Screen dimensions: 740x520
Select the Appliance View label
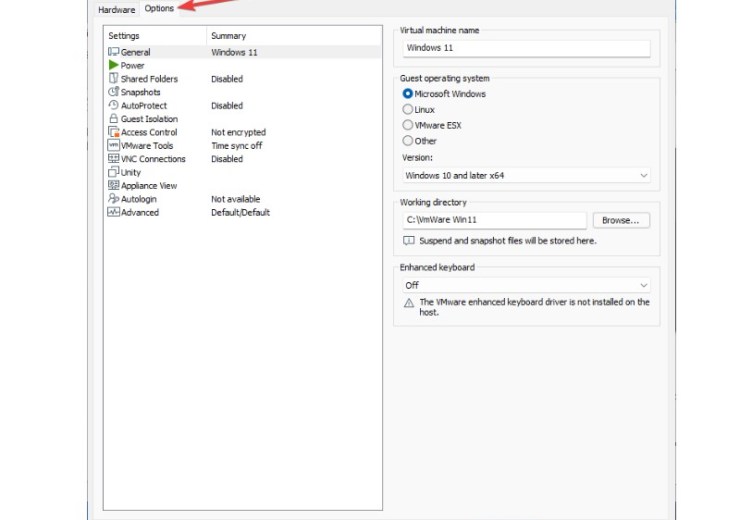click(x=149, y=185)
